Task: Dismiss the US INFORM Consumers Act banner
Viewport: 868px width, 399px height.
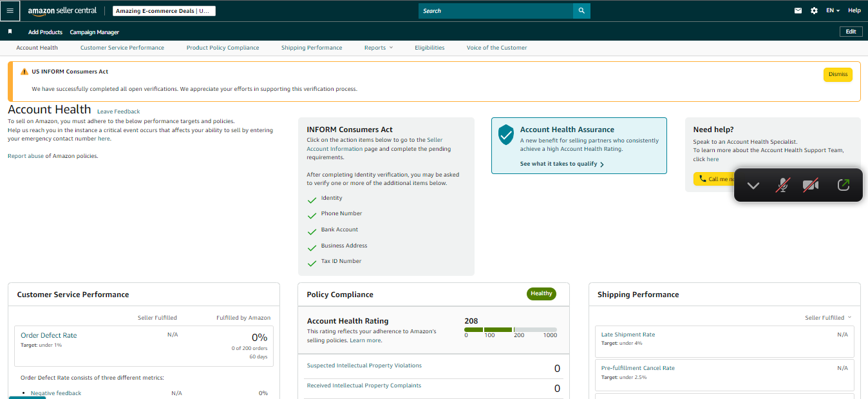Action: (838, 75)
